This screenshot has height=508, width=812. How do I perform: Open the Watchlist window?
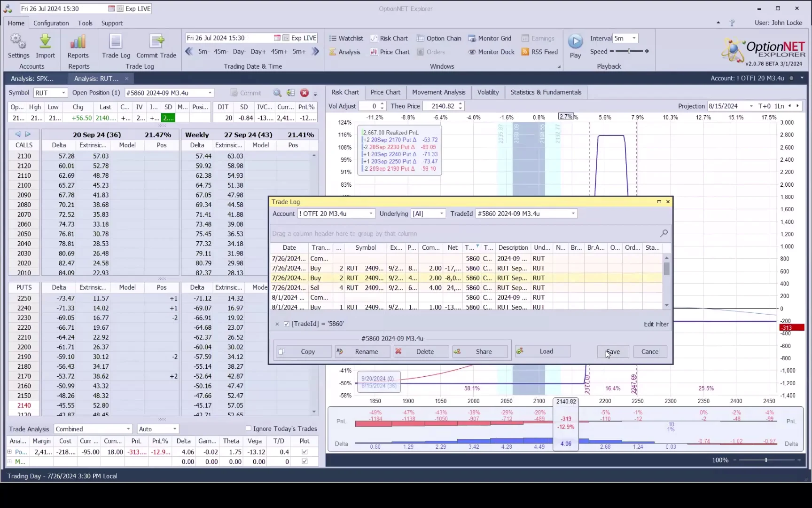(346, 39)
